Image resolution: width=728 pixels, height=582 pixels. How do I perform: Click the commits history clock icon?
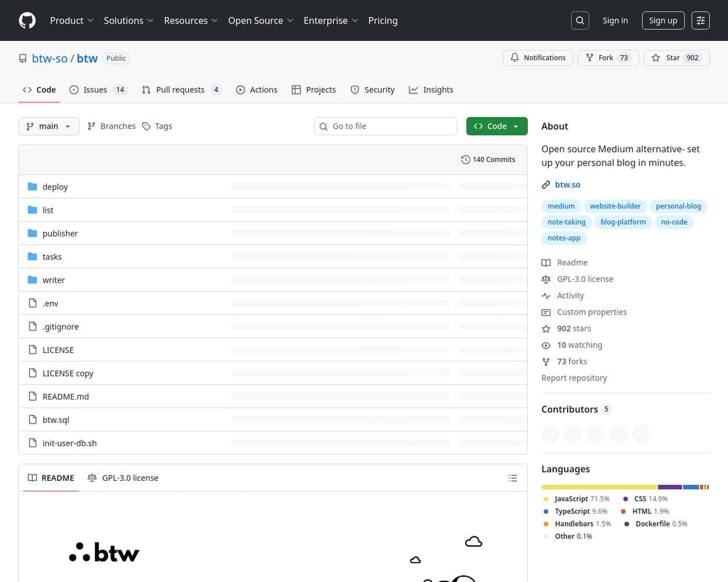tap(465, 160)
